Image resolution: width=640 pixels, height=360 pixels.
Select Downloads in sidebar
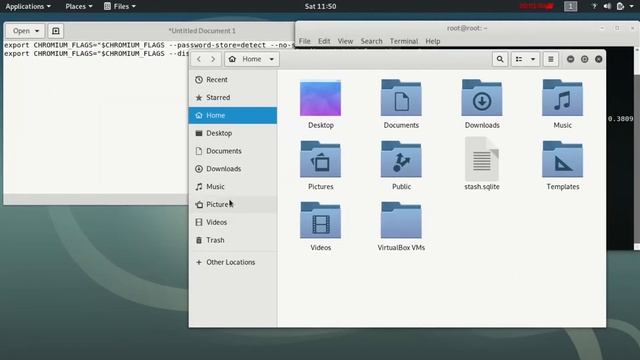[233, 169]
